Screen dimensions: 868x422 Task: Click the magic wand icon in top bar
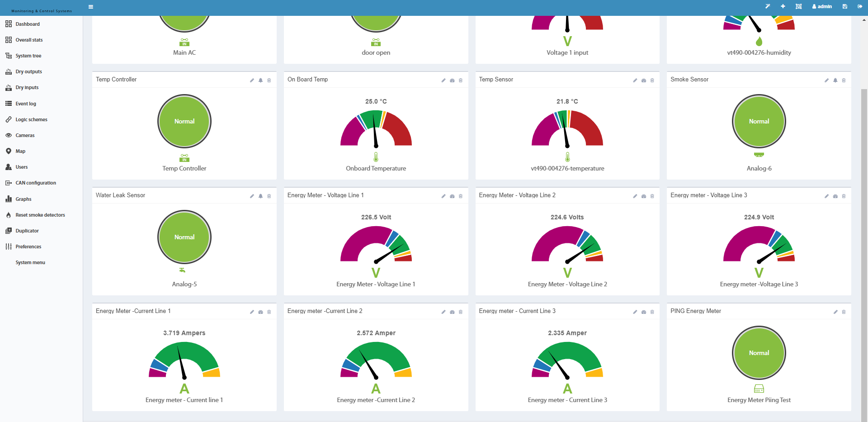point(768,6)
